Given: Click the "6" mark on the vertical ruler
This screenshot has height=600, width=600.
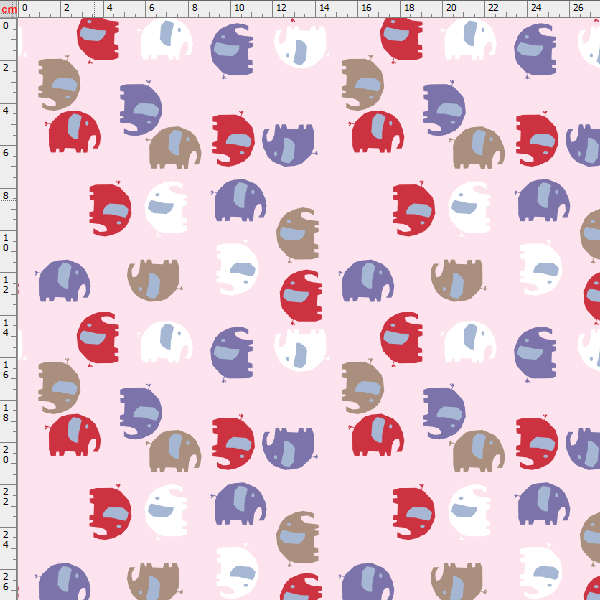Looking at the screenshot, I should click(x=6, y=153).
